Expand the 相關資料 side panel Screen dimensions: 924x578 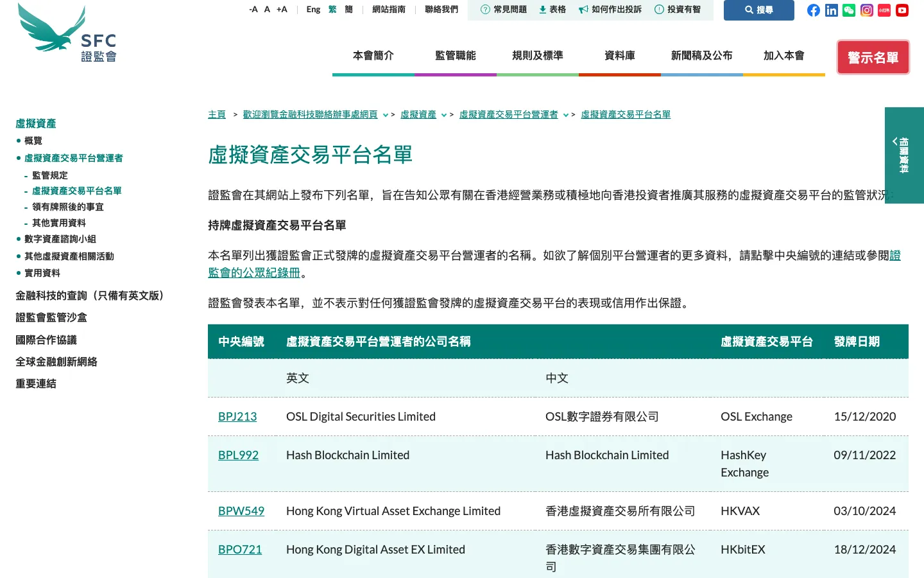coord(904,155)
